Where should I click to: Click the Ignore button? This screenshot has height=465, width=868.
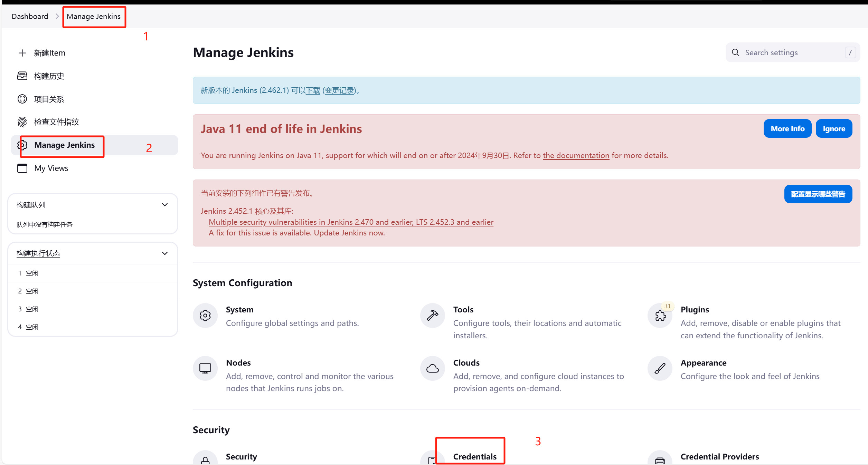click(x=834, y=128)
